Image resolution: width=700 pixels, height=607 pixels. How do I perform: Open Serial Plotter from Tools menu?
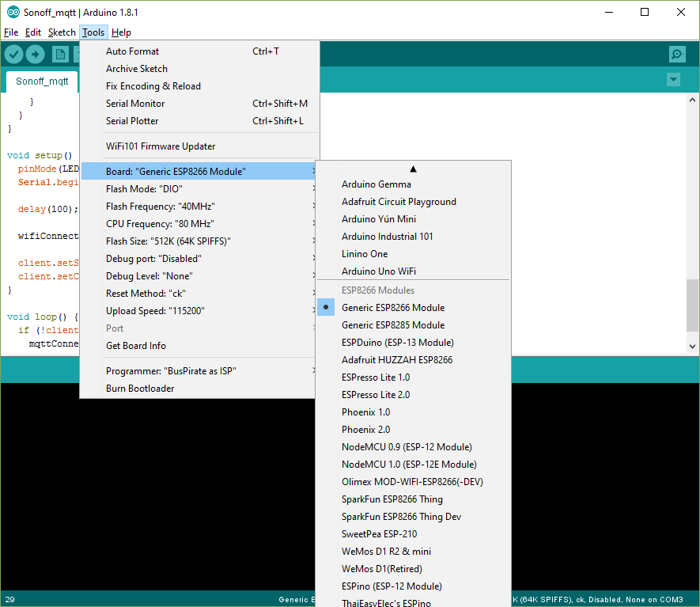tap(199, 121)
